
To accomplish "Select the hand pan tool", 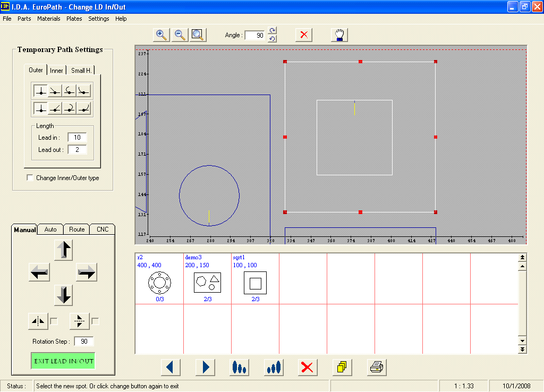I will pyautogui.click(x=339, y=35).
